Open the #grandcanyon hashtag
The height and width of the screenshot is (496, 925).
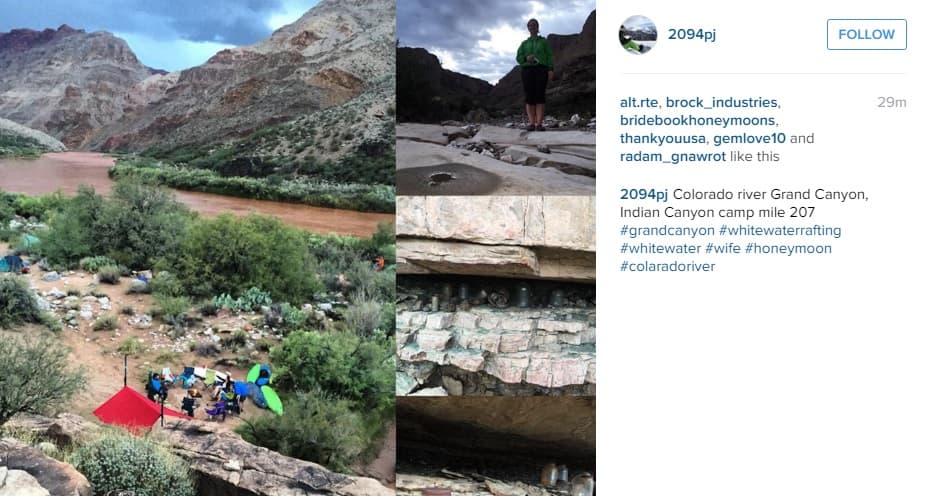click(667, 231)
